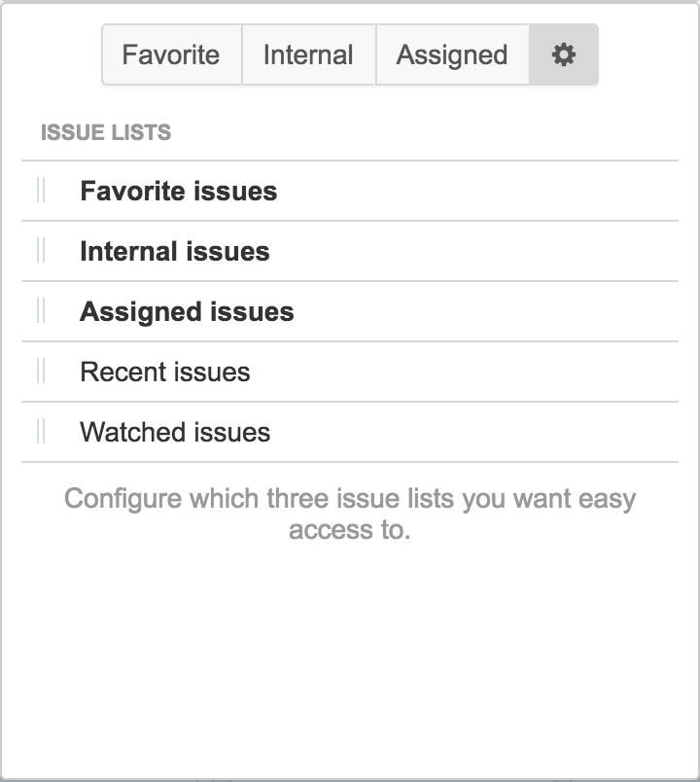Click the drag handle beside Watched issues

click(x=42, y=432)
